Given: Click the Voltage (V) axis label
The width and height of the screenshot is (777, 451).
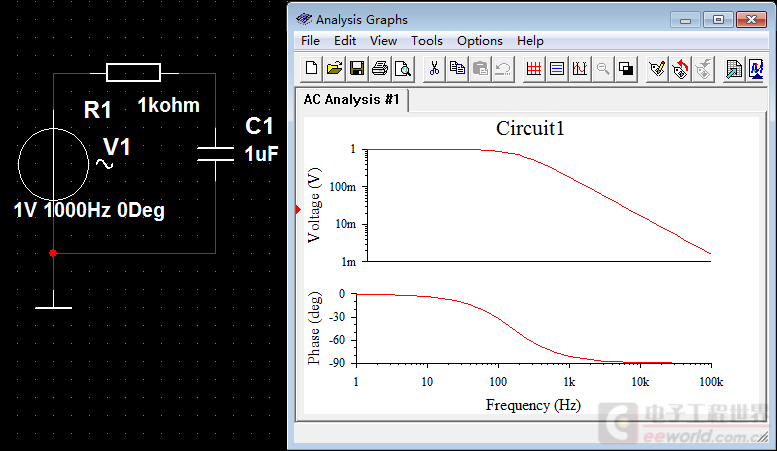Looking at the screenshot, I should pos(314,205).
